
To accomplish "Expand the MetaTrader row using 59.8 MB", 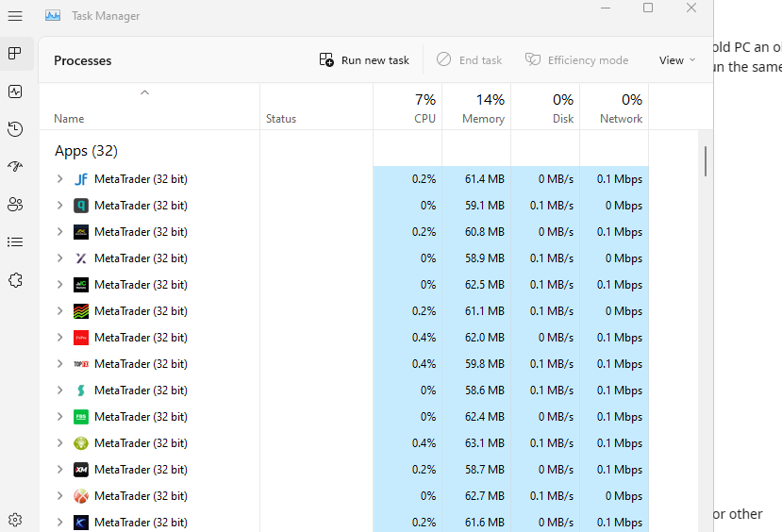I will tap(59, 364).
